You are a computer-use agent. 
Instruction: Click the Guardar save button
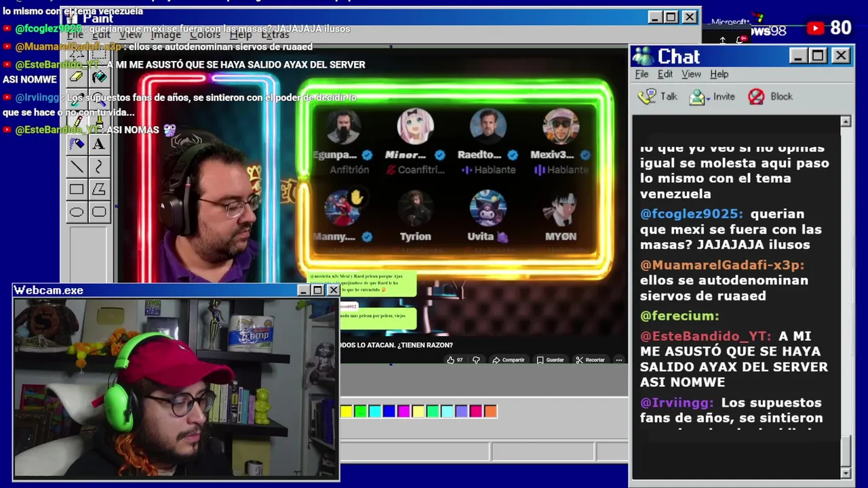[x=550, y=360]
